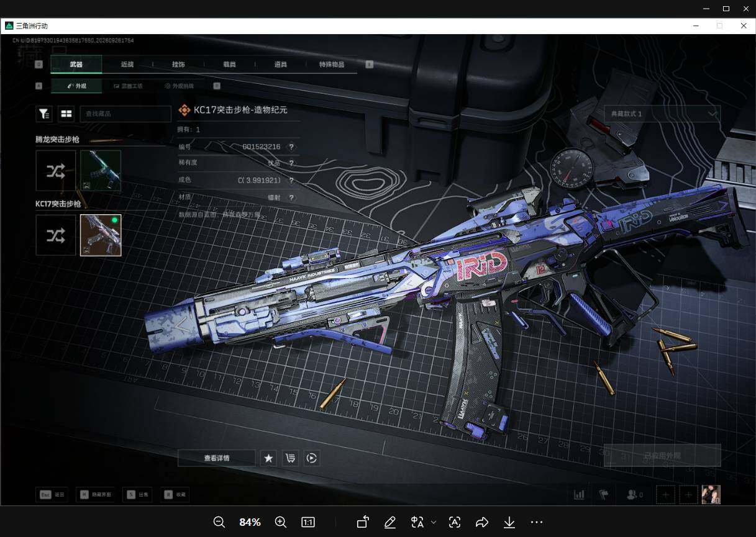
Task: Switch to the 武器 tab
Action: pyautogui.click(x=76, y=64)
